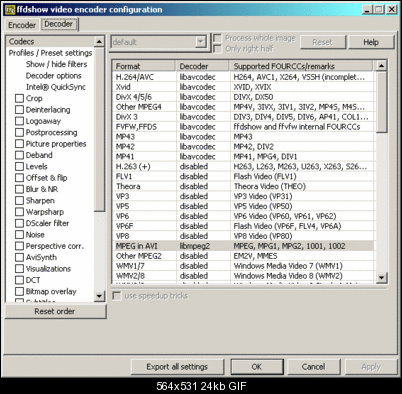Screen dimensions: 402x394
Task: Toggle the Logoaway filter checkbox
Action: point(20,121)
